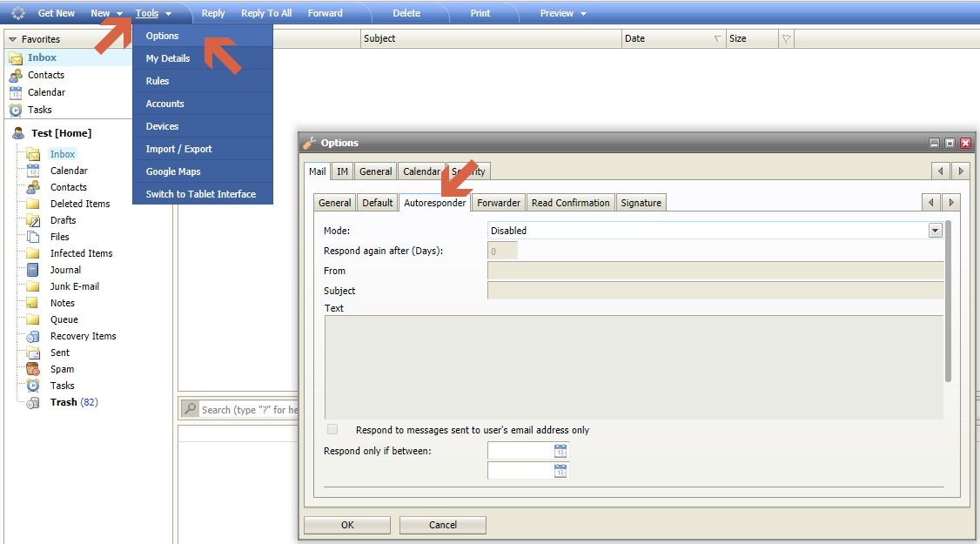This screenshot has width=980, height=544.
Task: Click the Contacts icon in Favorites
Action: 16,75
